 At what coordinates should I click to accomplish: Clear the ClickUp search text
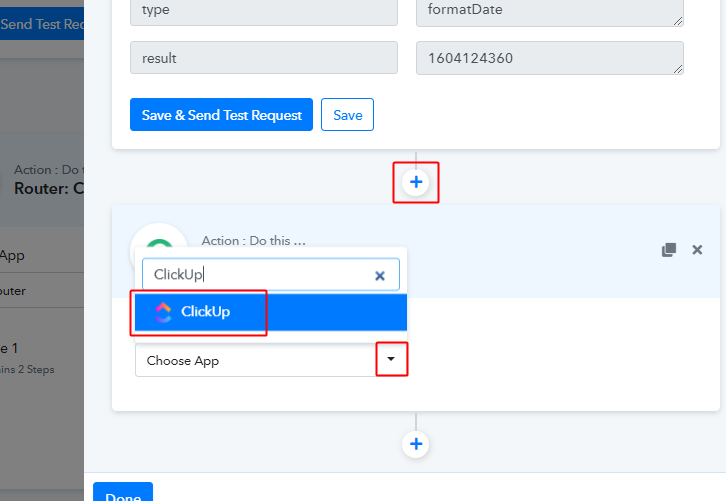(x=380, y=276)
